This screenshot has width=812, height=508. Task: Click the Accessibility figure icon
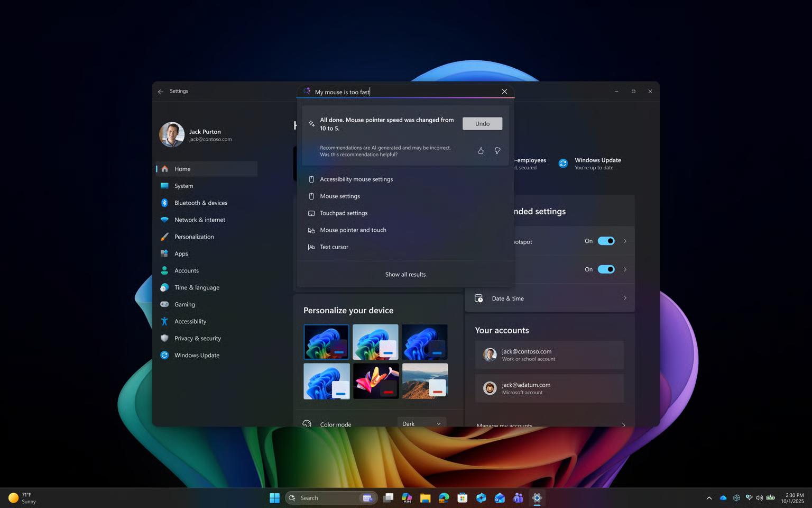coord(164,321)
